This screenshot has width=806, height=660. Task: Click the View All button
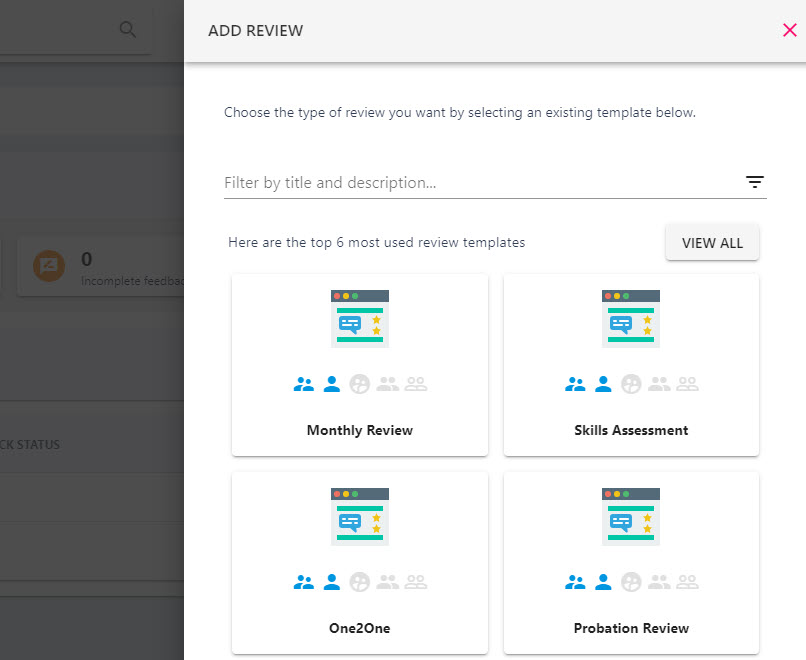coord(712,243)
